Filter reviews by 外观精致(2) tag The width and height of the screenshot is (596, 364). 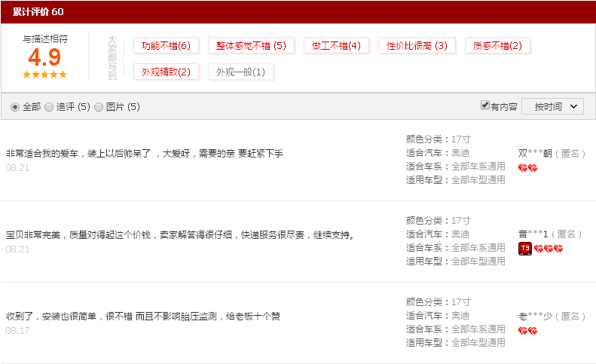click(x=166, y=72)
